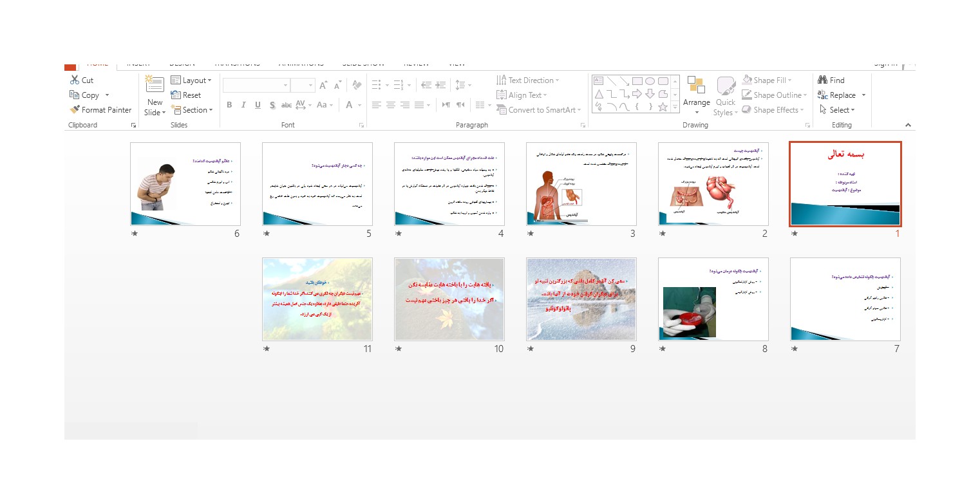Open the Arrange menu
This screenshot has width=980, height=504.
(x=696, y=95)
